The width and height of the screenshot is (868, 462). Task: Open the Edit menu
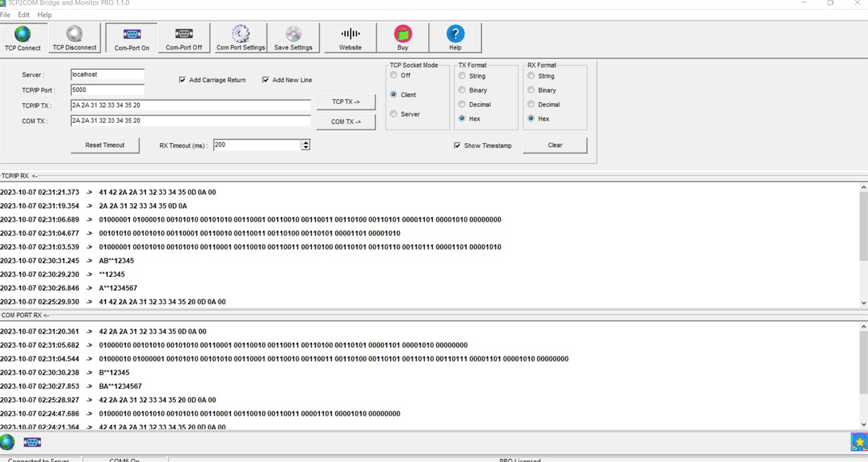tap(24, 14)
